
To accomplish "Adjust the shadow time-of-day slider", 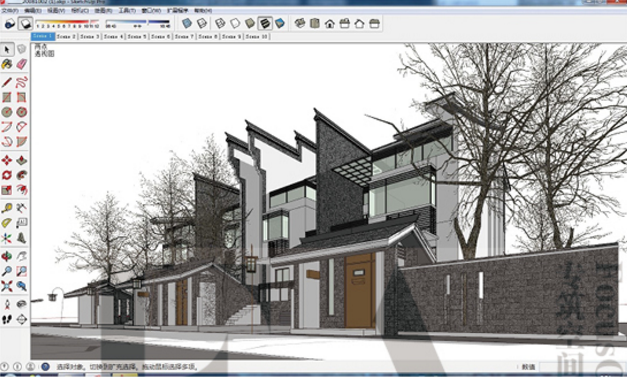I will pyautogui.click(x=138, y=24).
